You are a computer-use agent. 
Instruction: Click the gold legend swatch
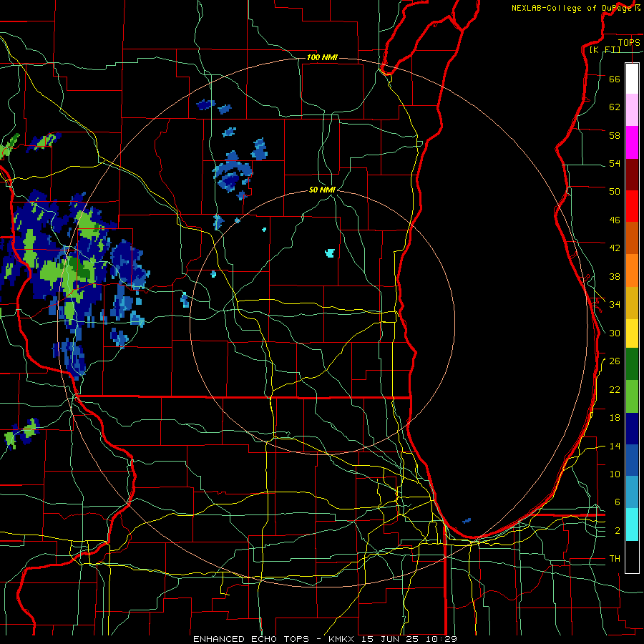(x=632, y=303)
